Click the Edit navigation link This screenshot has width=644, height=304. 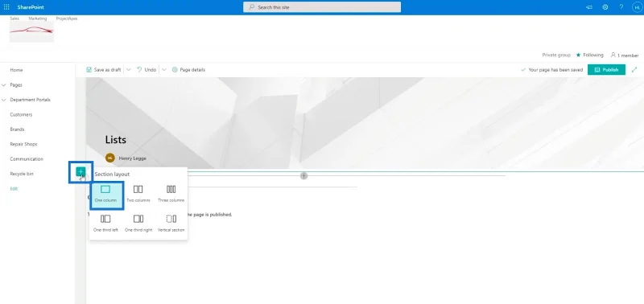coord(14,189)
